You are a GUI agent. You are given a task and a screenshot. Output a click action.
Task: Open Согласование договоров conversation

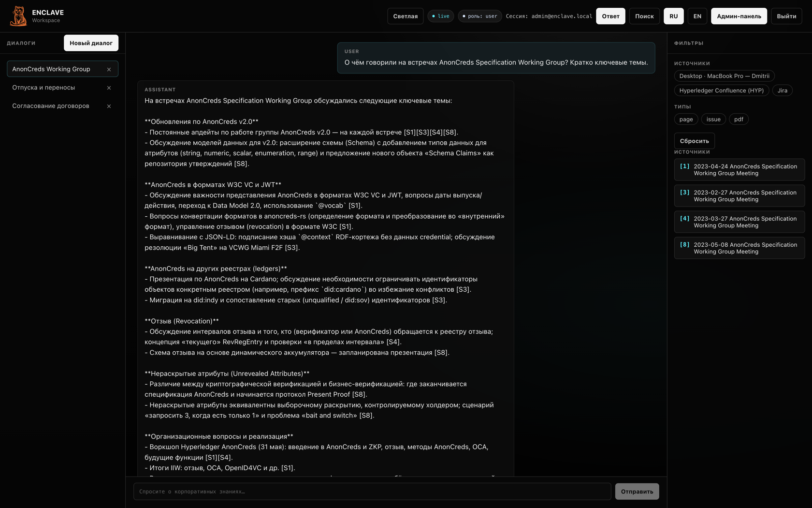coord(62,106)
